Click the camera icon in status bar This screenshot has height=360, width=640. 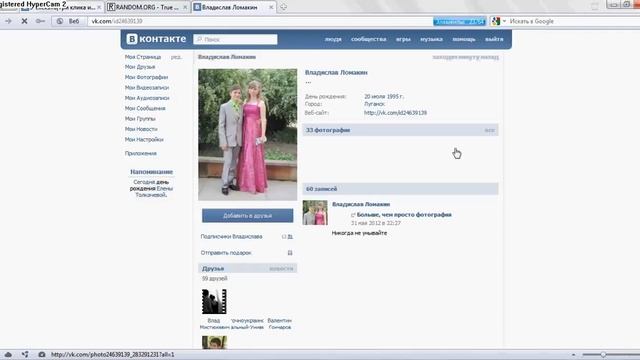coord(42,355)
